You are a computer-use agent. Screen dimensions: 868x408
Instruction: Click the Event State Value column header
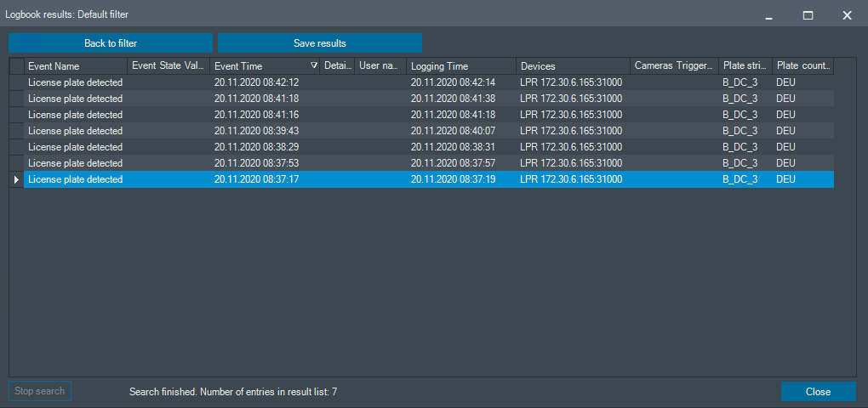pos(168,65)
